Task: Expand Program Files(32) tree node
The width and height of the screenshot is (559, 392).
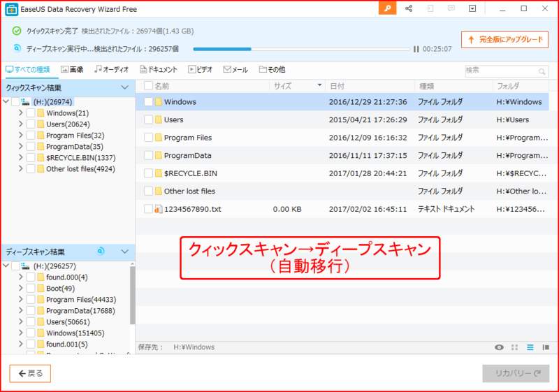Action: pos(21,135)
